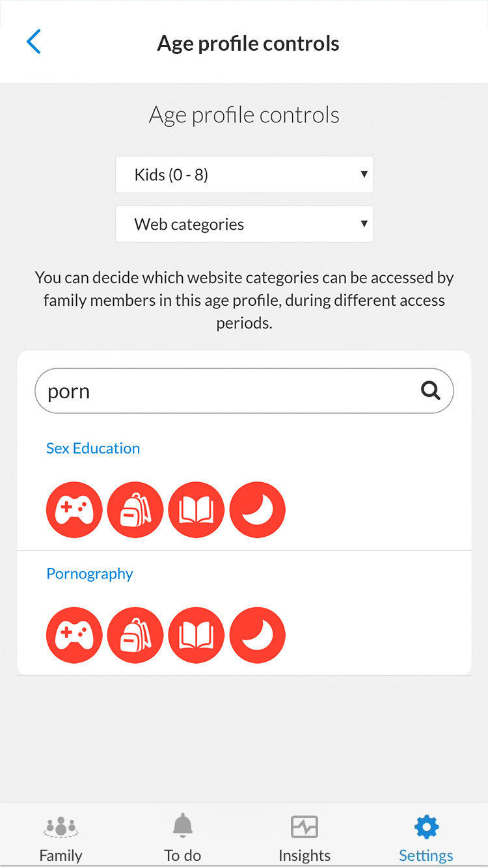Toggle school backpack icon for Sex Education
488x868 pixels.
pos(135,510)
